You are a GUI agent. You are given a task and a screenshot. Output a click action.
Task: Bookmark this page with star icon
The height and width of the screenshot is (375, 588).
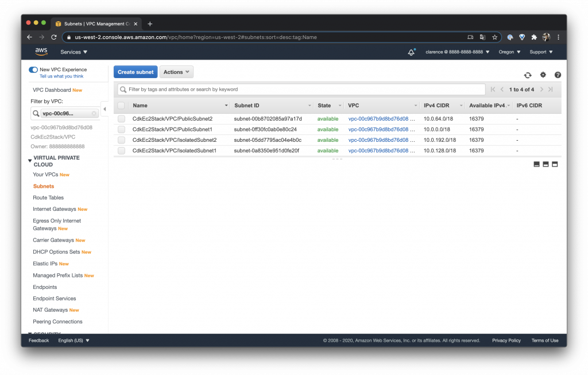click(494, 37)
